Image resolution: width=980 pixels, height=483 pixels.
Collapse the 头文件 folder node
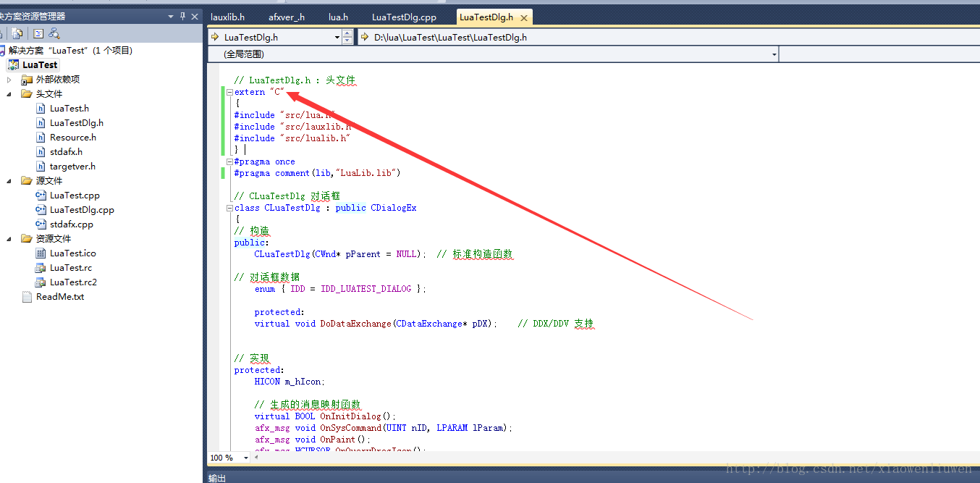coord(9,93)
